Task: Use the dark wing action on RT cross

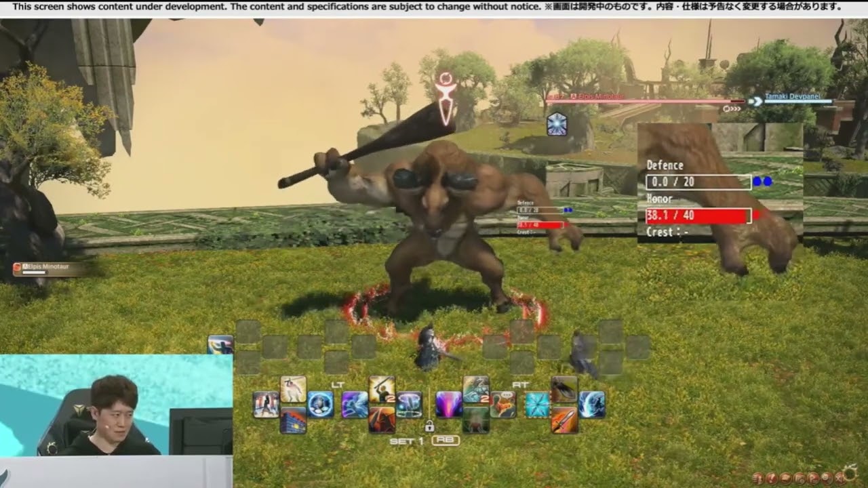Action: [564, 389]
